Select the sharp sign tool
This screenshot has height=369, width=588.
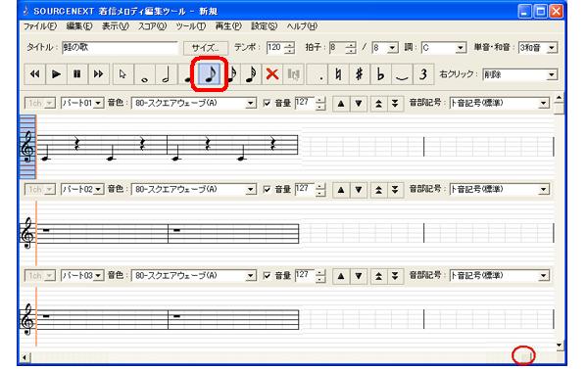point(360,74)
